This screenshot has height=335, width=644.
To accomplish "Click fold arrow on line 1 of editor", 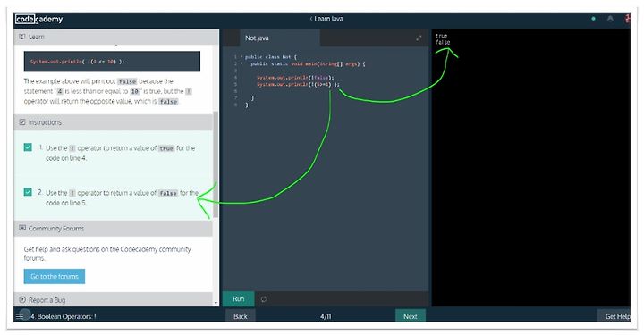I will (241, 56).
